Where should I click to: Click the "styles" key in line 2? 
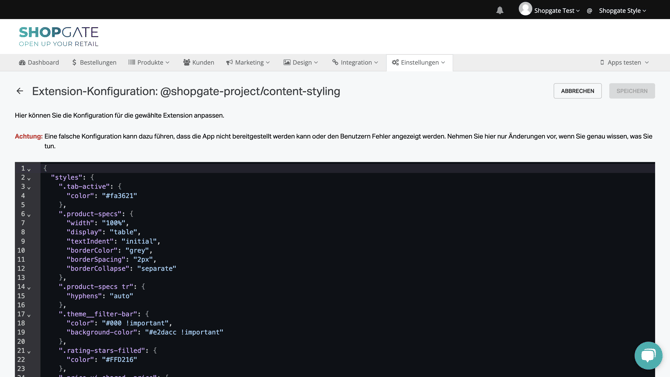[x=66, y=177]
